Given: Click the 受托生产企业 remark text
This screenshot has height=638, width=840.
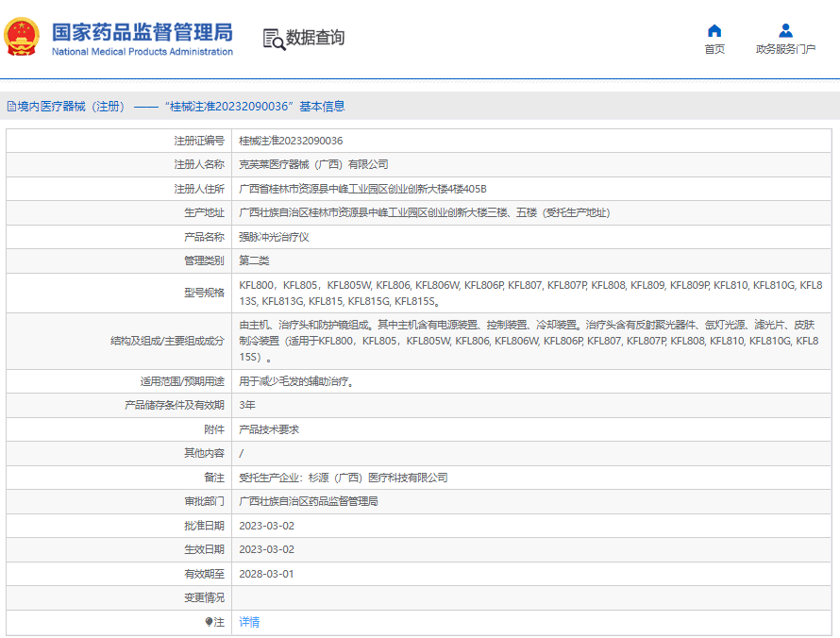Looking at the screenshot, I should 344,478.
